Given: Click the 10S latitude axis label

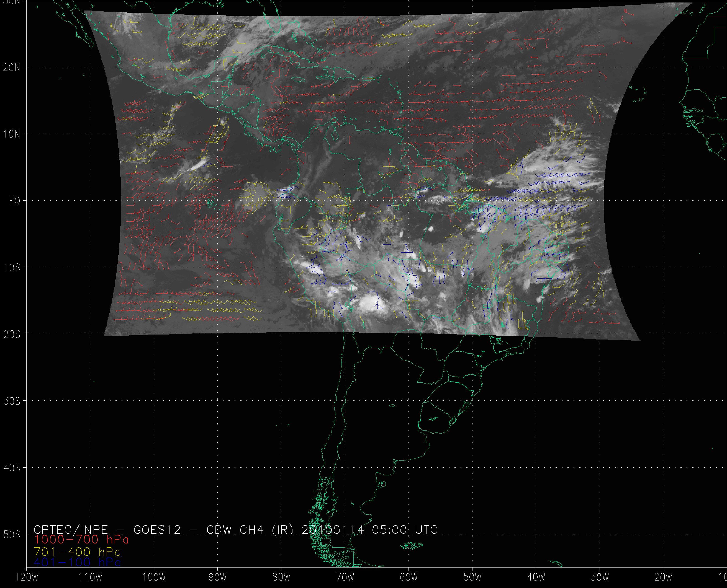Looking at the screenshot, I should pos(12,268).
